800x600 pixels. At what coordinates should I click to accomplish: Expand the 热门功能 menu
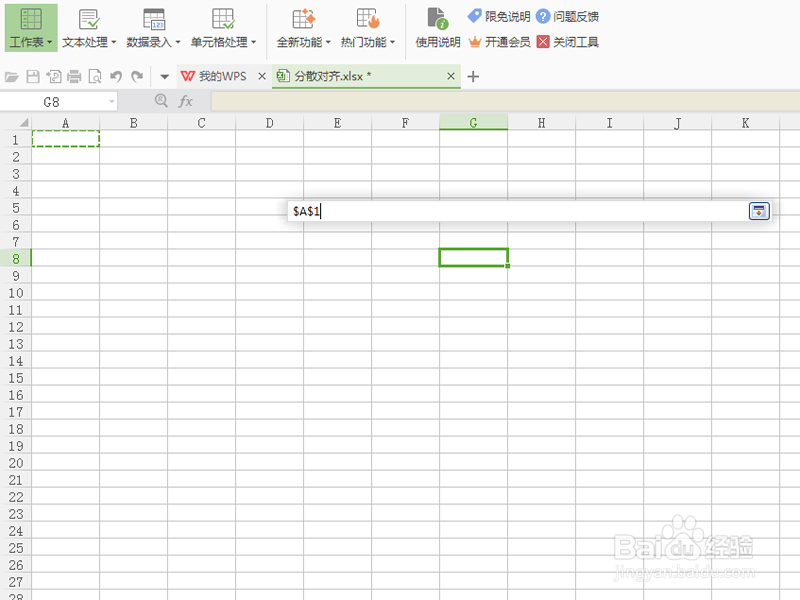point(368,28)
